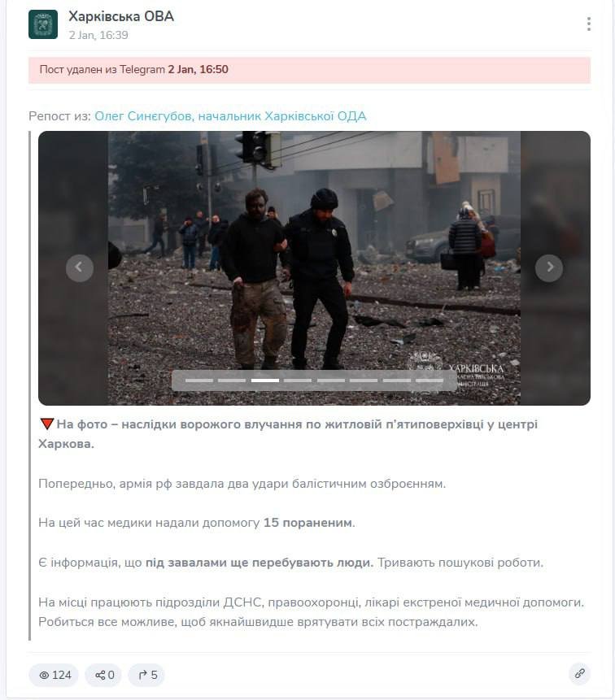Click the Харківська ОВА channel avatar
The image size is (615, 700).
coord(43,24)
